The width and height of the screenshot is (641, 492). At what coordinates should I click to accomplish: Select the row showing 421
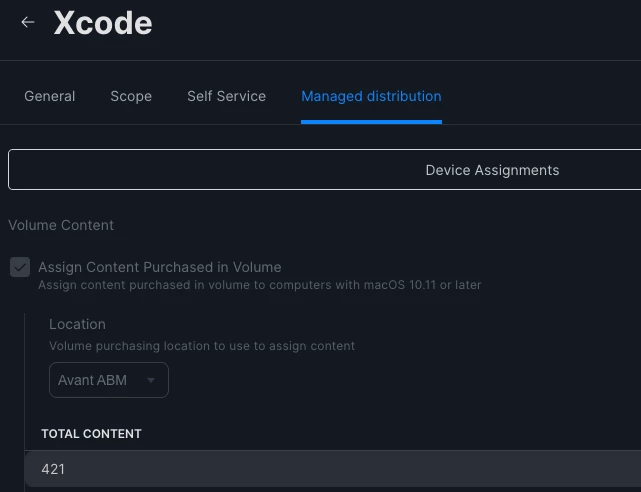(x=333, y=469)
